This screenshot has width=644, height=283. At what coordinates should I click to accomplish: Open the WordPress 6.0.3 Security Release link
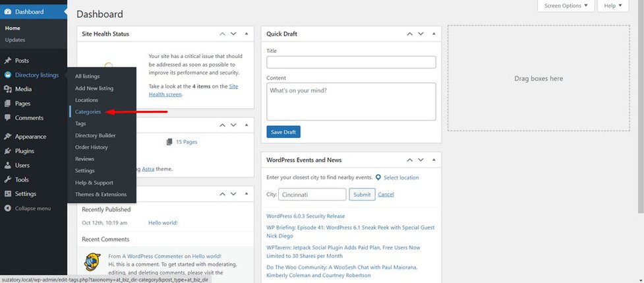(305, 216)
